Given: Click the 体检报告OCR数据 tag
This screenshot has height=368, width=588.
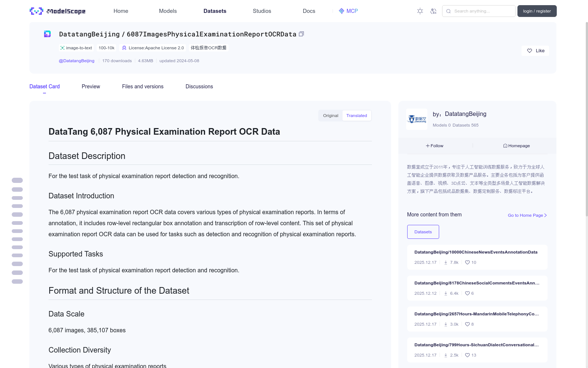Looking at the screenshot, I should point(208,48).
